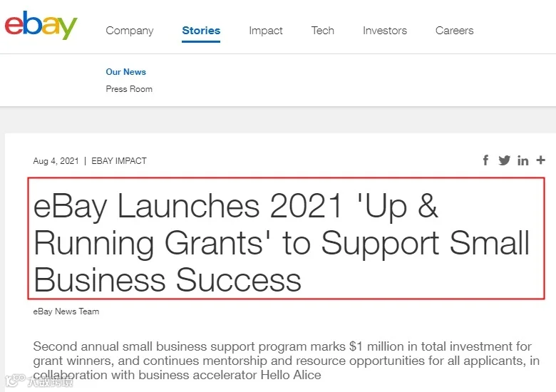Open the Impact menu item

[x=266, y=31]
